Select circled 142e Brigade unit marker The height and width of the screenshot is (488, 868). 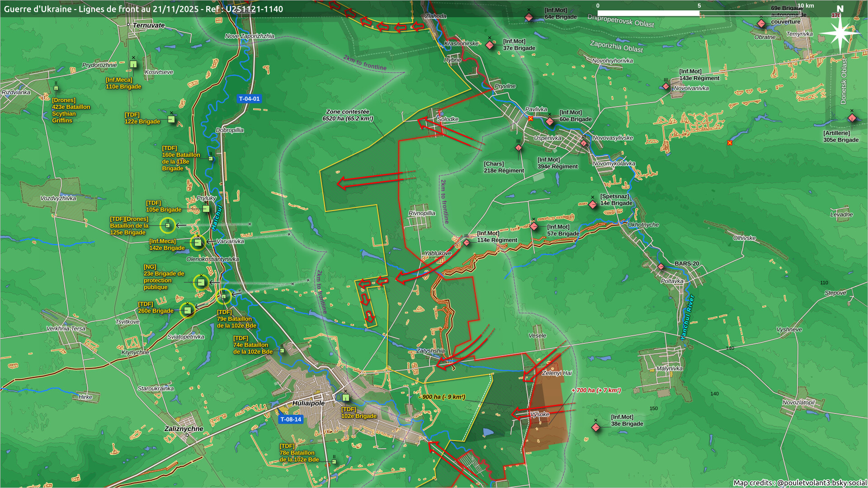pyautogui.click(x=198, y=243)
